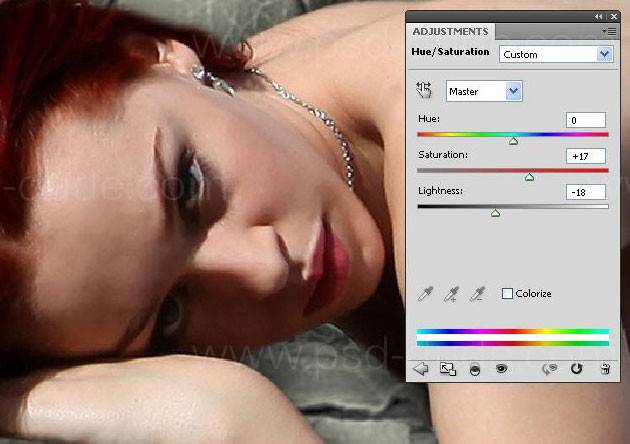Viewport: 630px width, 444px height.
Task: Return to adjustment list with back arrow
Action: pos(421,368)
